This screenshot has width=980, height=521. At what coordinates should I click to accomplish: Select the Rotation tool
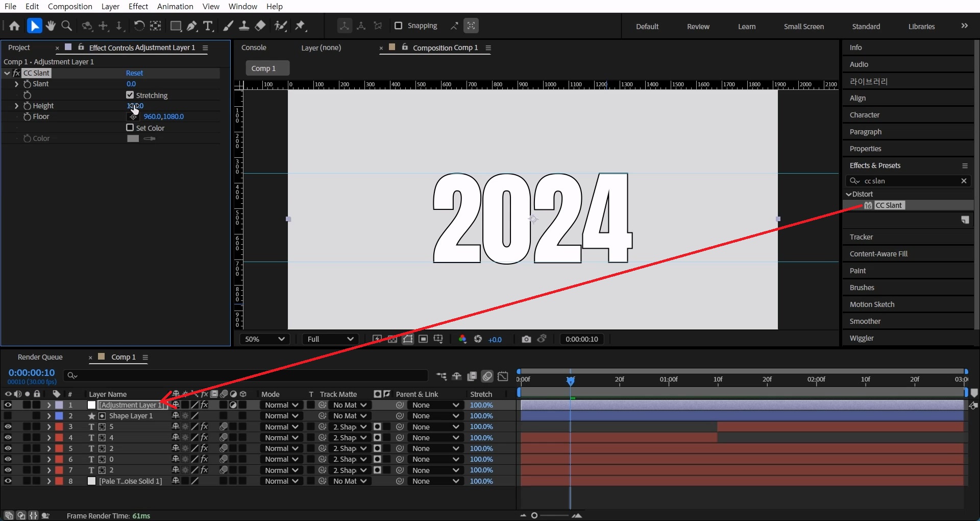point(139,26)
